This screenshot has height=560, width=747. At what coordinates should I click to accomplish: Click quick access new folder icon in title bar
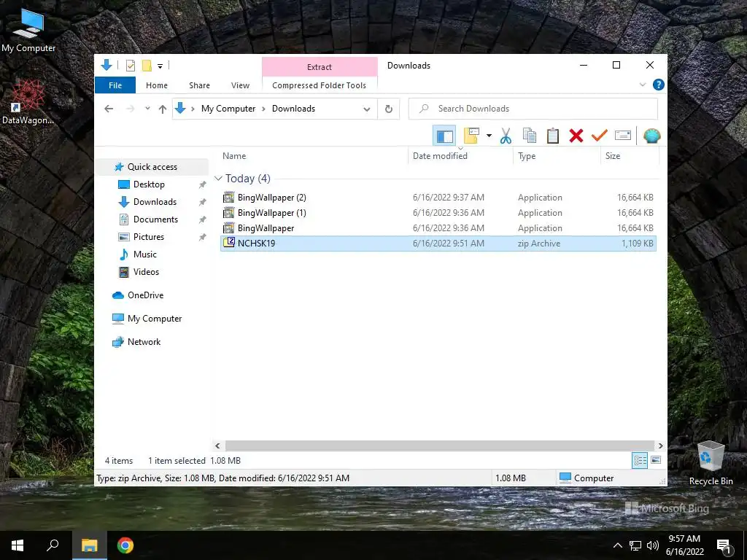coord(147,66)
